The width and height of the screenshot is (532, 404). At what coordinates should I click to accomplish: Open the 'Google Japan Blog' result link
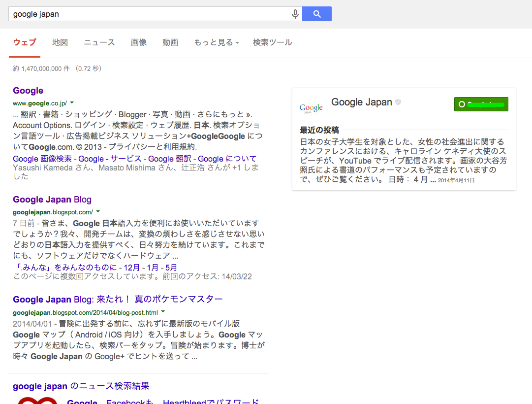coord(52,200)
